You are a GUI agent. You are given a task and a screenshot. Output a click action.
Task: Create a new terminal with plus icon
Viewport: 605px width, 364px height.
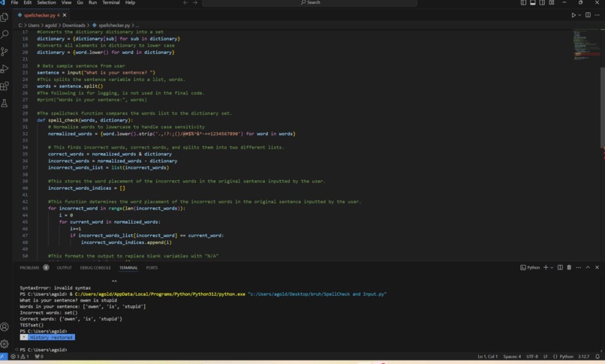pos(546,268)
